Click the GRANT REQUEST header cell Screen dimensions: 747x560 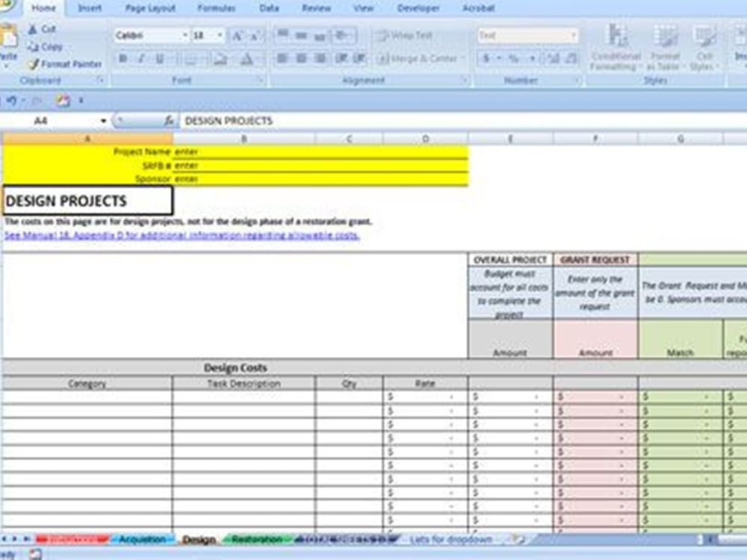[595, 260]
